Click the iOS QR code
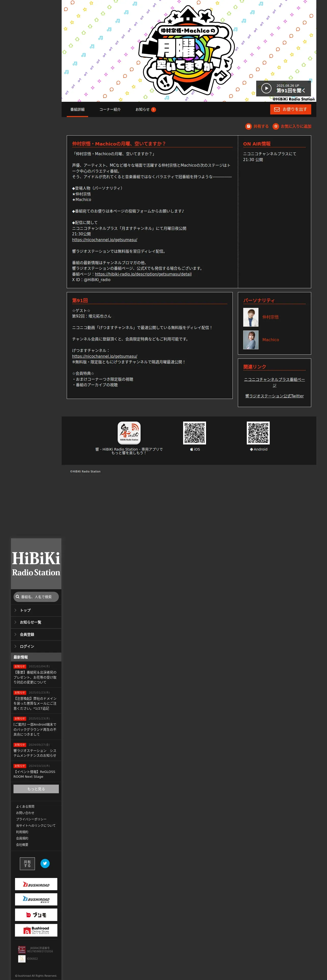327x980 pixels. (195, 433)
